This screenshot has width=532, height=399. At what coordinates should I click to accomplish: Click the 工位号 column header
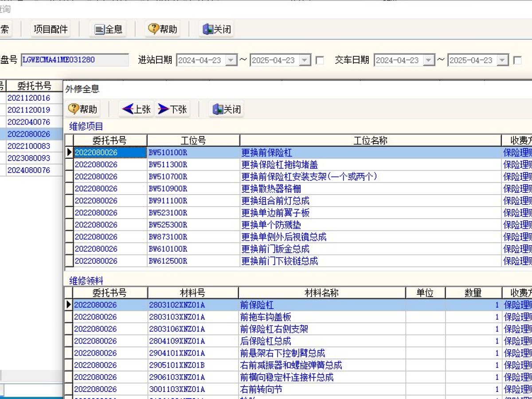[x=193, y=141]
